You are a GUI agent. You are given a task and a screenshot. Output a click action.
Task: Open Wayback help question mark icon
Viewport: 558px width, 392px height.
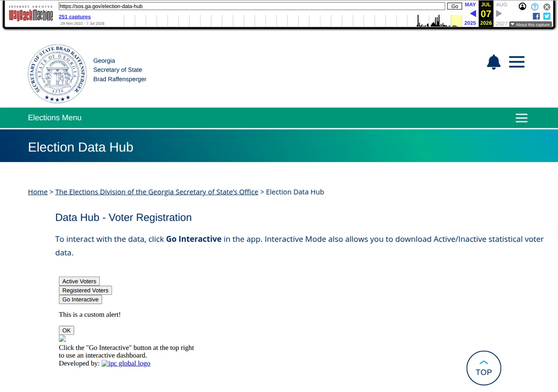tap(535, 7)
